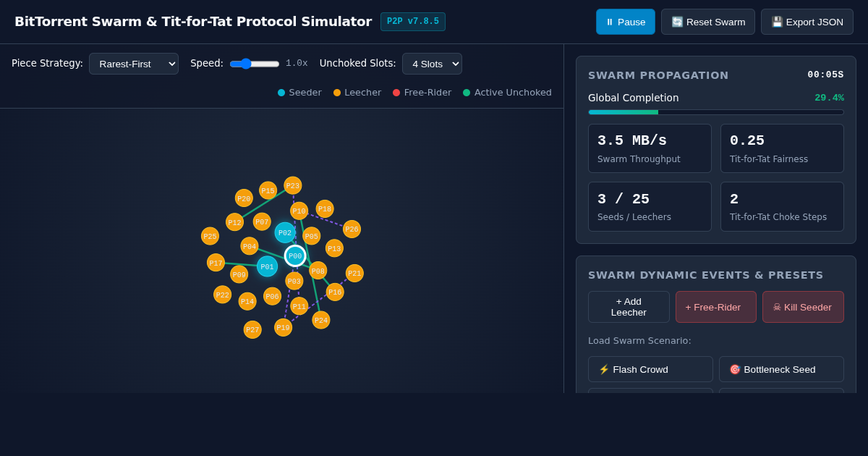Select leecher node P22
The width and height of the screenshot is (868, 456).
pyautogui.click(x=222, y=295)
